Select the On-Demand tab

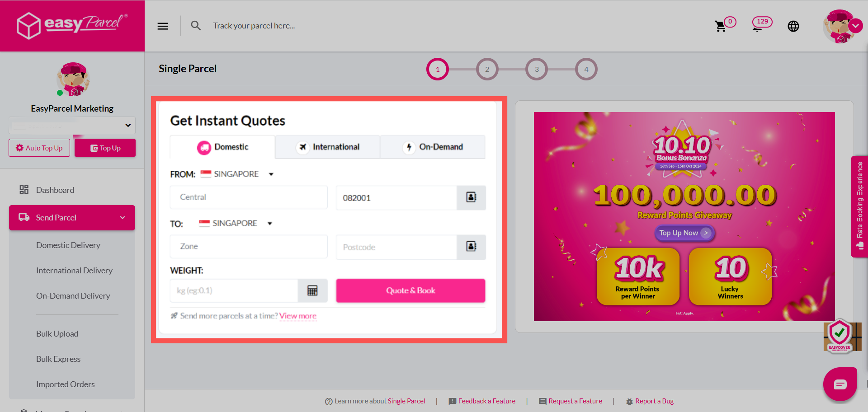[433, 147]
